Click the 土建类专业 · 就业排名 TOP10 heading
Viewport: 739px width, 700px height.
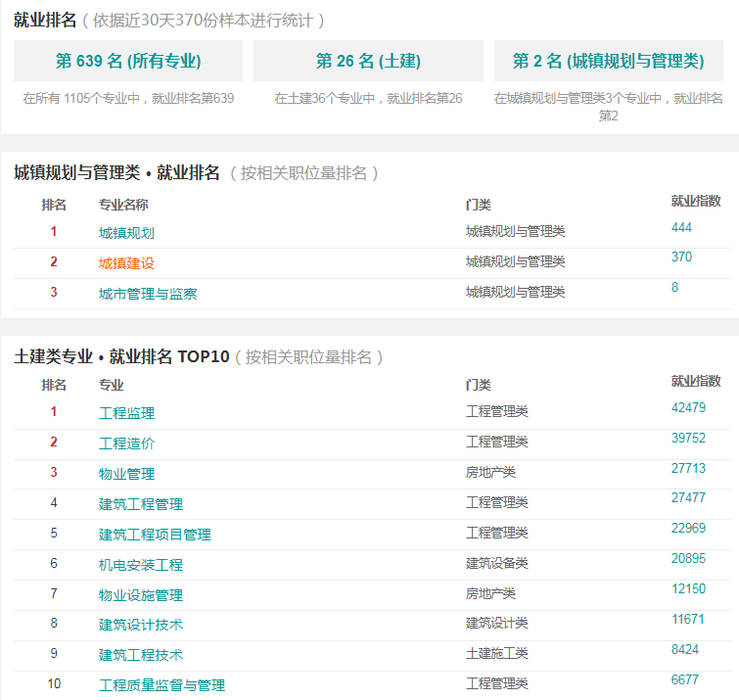[121, 356]
